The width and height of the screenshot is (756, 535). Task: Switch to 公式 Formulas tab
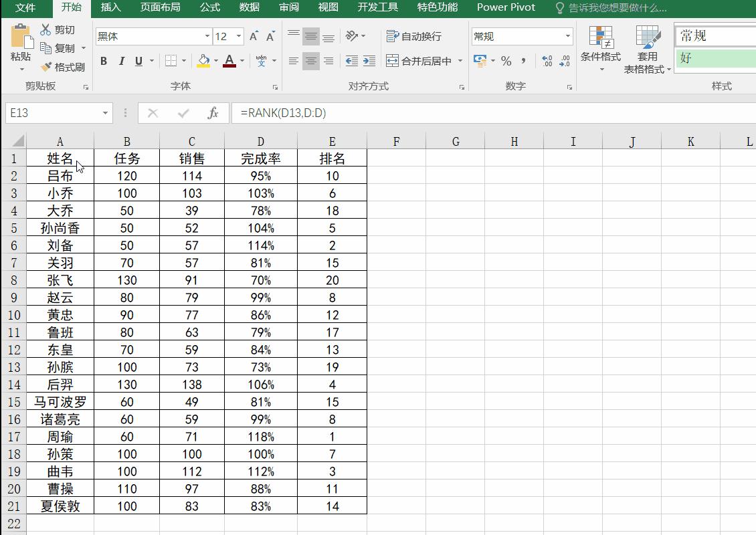209,8
